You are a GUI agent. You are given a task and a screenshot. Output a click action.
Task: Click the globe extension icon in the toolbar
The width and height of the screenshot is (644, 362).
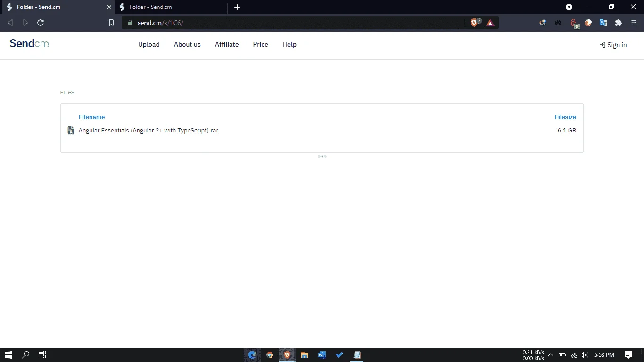point(543,23)
